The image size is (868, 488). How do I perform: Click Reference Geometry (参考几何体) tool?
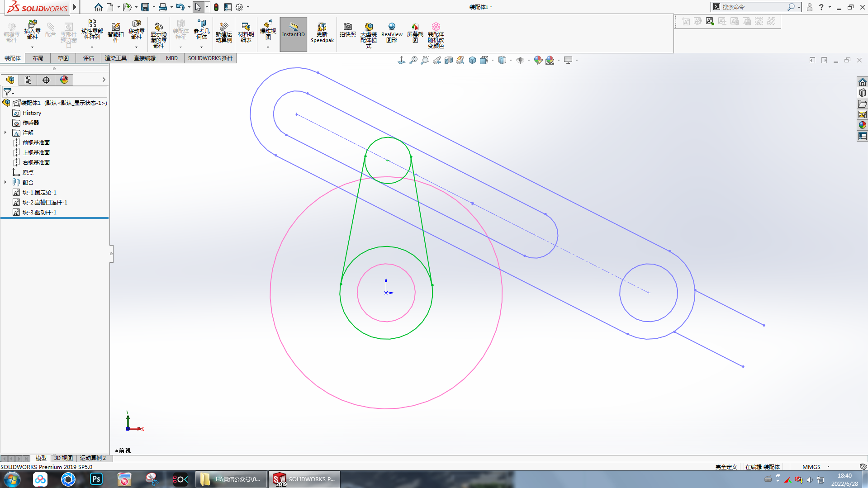click(202, 31)
